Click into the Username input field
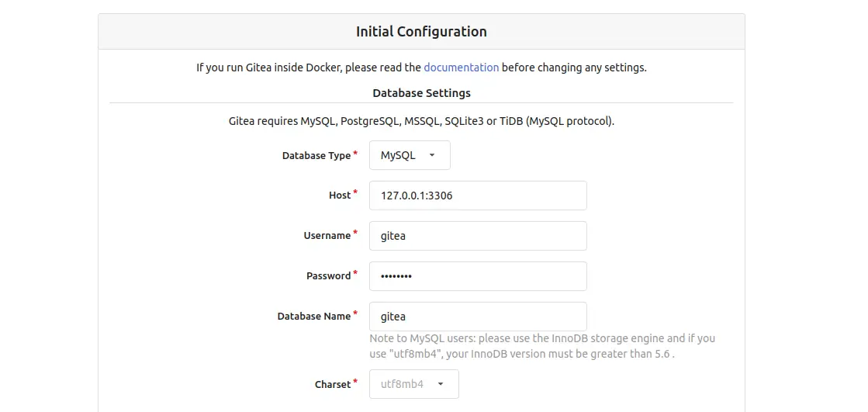 [x=478, y=236]
